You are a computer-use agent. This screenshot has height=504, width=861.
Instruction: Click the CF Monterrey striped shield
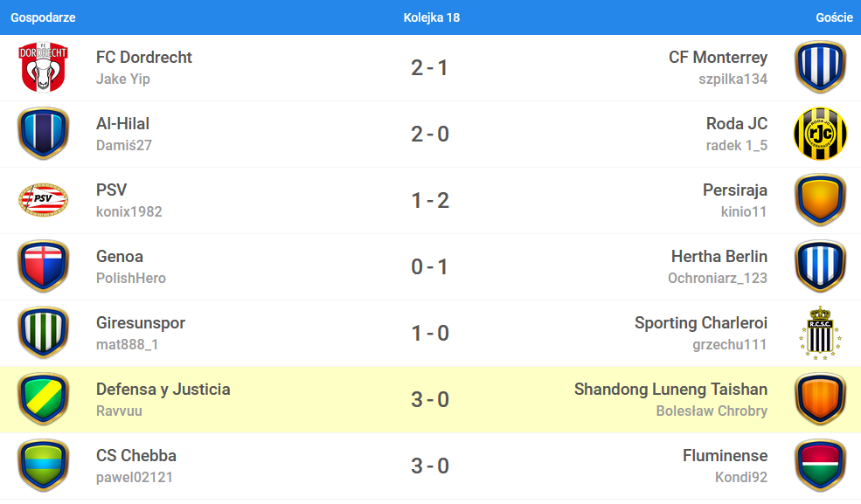tap(819, 67)
